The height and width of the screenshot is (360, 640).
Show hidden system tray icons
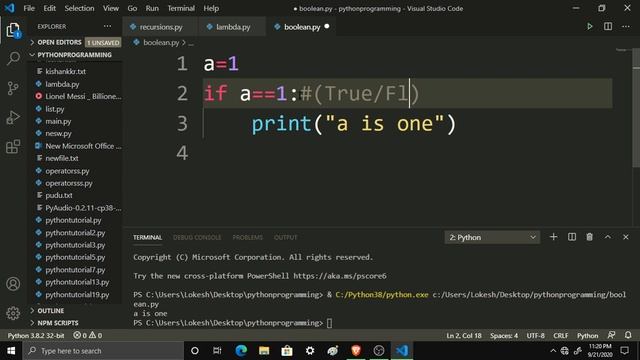(x=553, y=351)
